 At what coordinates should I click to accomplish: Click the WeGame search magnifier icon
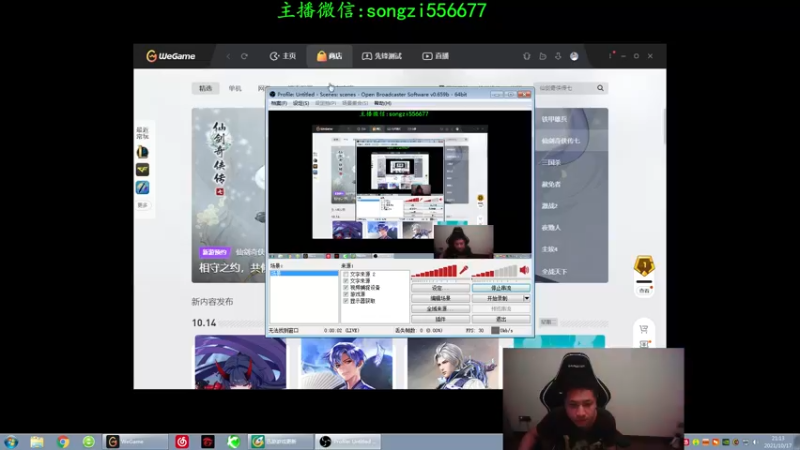[x=601, y=88]
